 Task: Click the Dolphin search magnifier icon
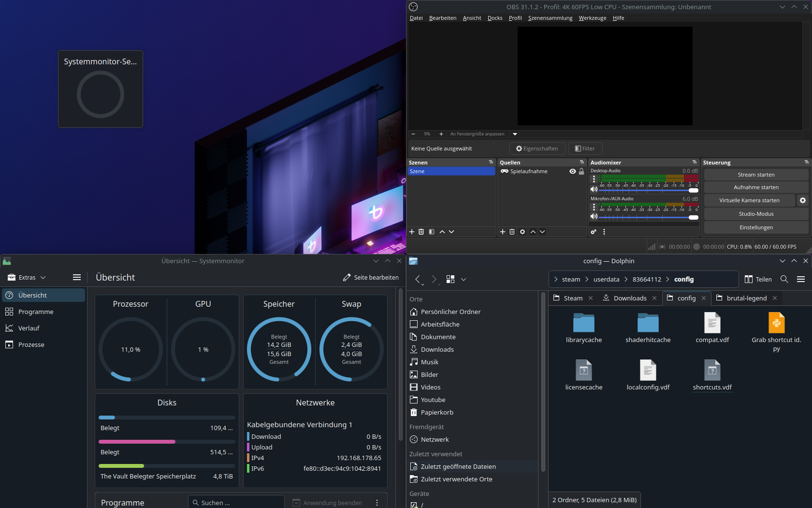pyautogui.click(x=784, y=279)
